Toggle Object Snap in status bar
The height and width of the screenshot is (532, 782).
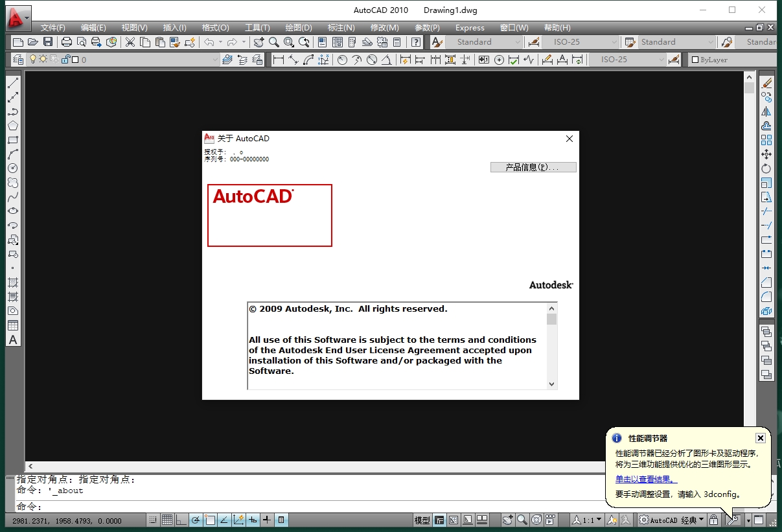click(x=210, y=520)
